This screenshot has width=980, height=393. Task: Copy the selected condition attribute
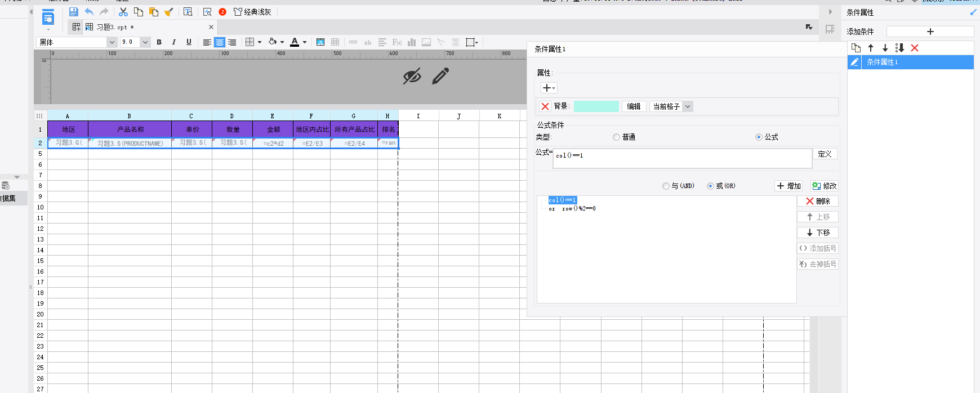856,48
